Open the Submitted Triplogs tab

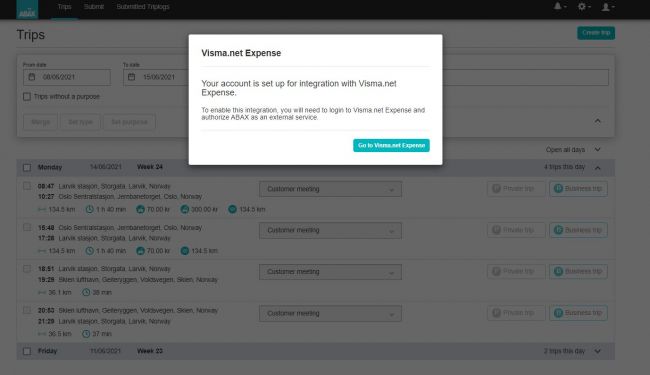pyautogui.click(x=143, y=7)
